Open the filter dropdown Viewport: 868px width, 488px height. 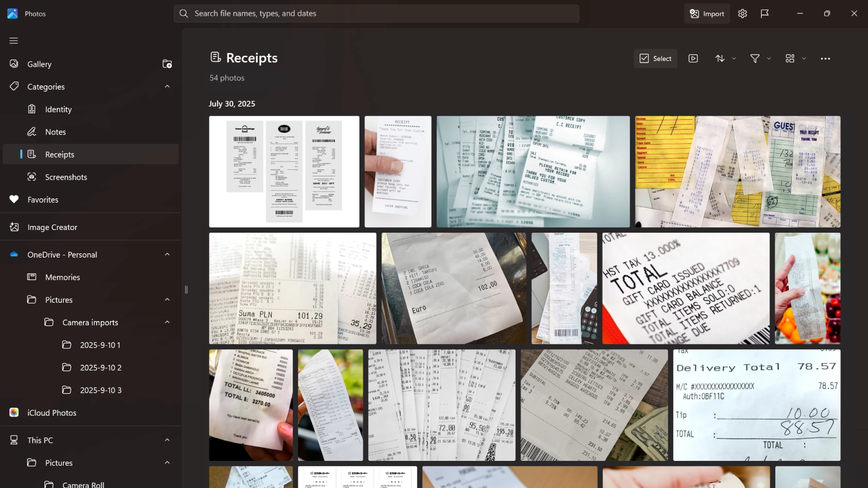(x=760, y=58)
